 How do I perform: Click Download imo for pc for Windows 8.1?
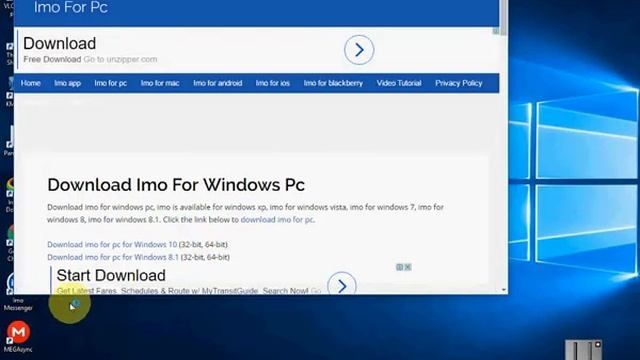pyautogui.click(x=113, y=257)
